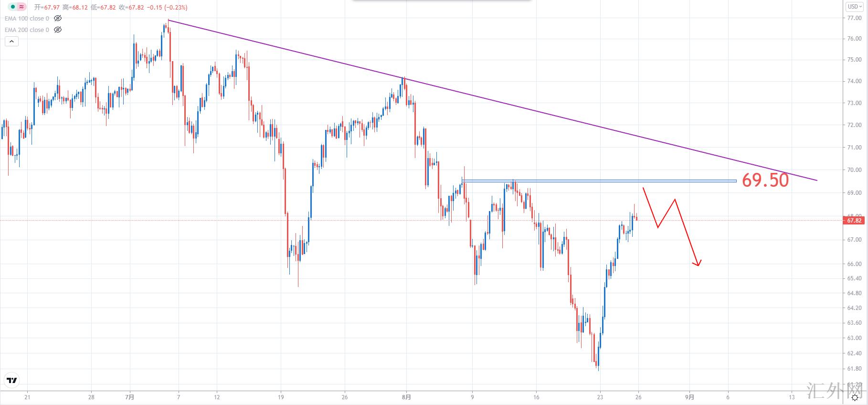Click the EMA 200 close legend label
868x405 pixels.
point(27,30)
